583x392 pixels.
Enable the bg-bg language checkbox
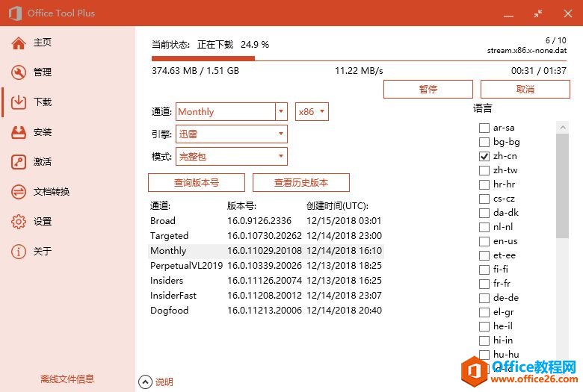coord(484,142)
